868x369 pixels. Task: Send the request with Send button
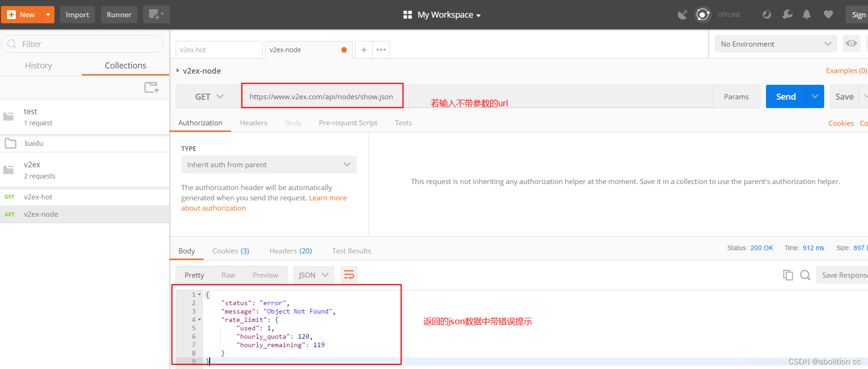tap(786, 96)
